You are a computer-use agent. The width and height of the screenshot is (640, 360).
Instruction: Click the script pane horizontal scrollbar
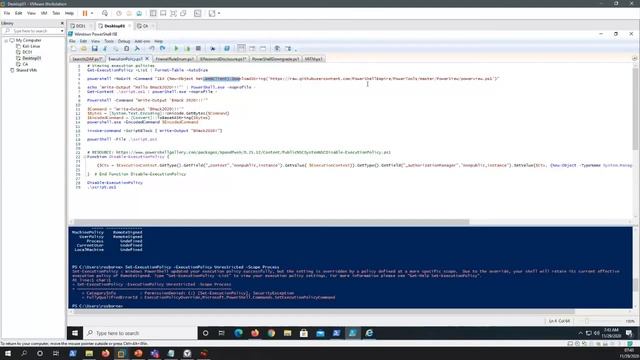[x=271, y=222]
